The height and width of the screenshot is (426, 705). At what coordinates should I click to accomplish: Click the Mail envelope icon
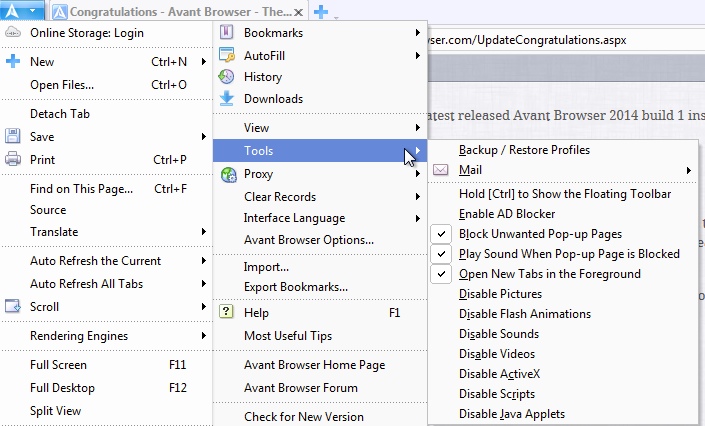coord(442,171)
